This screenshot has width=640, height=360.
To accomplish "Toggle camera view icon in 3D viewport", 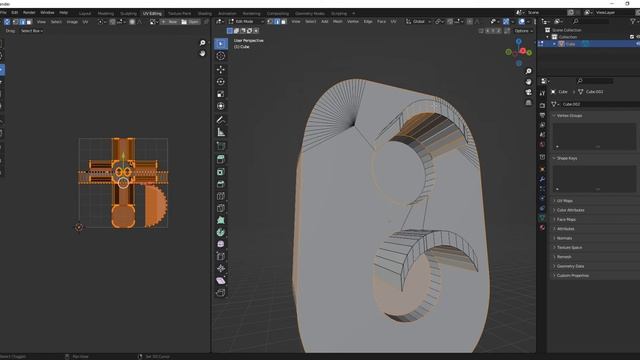I will (x=529, y=92).
